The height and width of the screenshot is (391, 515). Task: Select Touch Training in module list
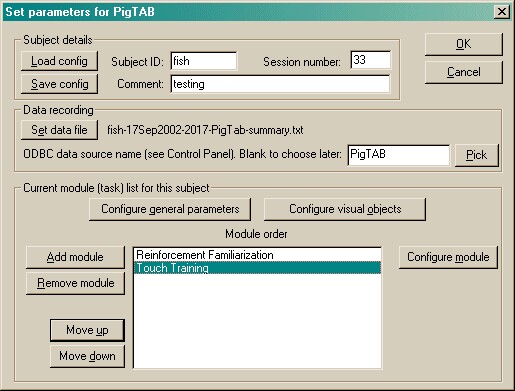pyautogui.click(x=257, y=268)
